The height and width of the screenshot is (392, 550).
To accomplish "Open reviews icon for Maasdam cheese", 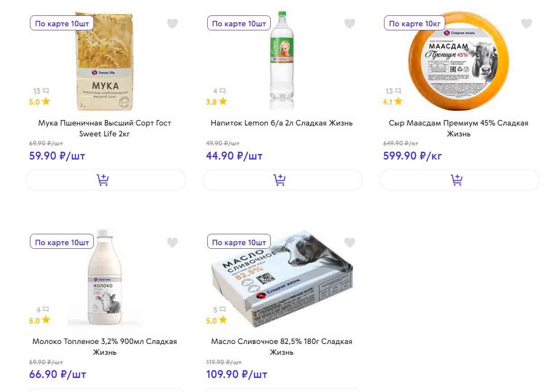I will (398, 91).
